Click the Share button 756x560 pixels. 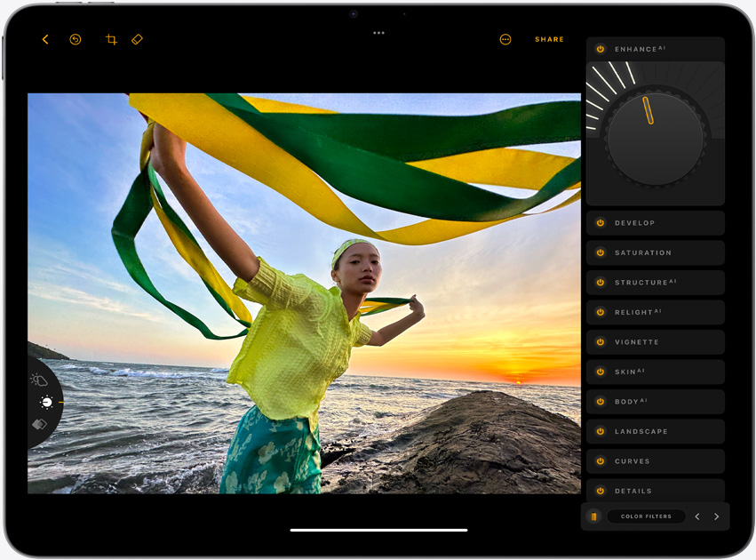point(549,39)
